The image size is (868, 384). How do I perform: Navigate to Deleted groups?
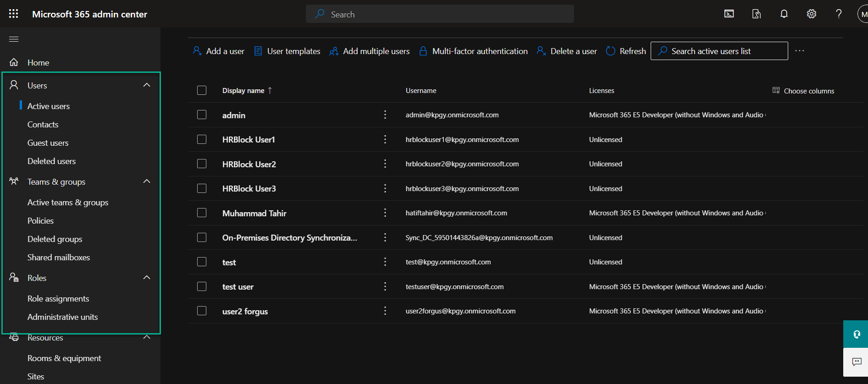click(x=55, y=239)
